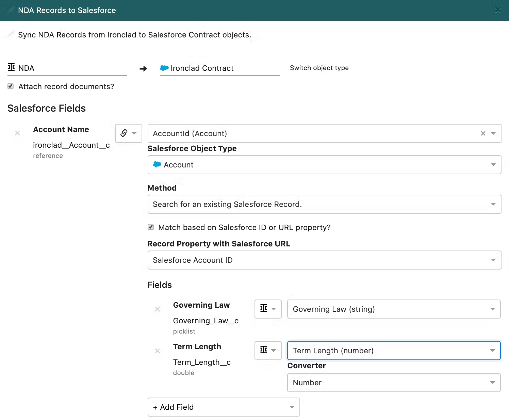Click the Account Name field label
This screenshot has height=420, width=509.
tap(61, 129)
